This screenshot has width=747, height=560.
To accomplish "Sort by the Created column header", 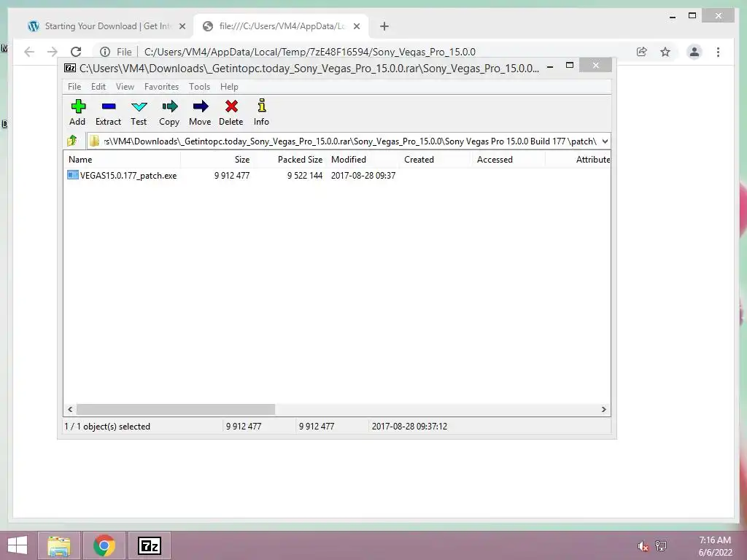I will tap(436, 160).
